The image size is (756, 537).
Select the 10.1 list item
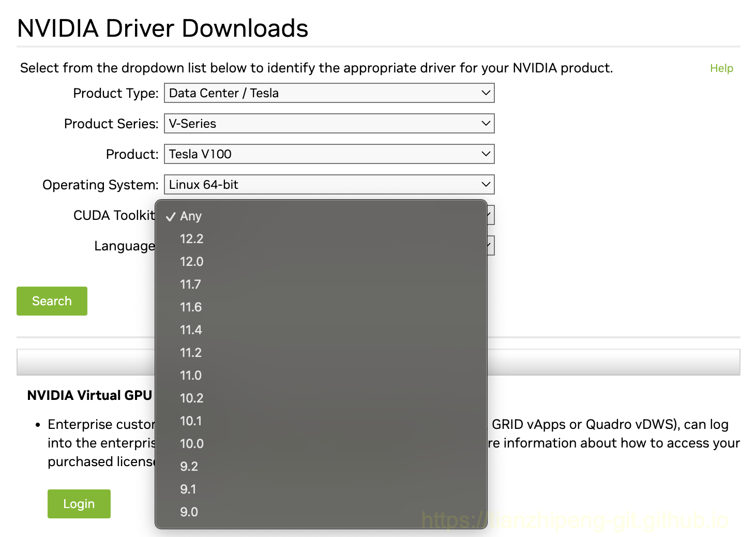click(191, 421)
